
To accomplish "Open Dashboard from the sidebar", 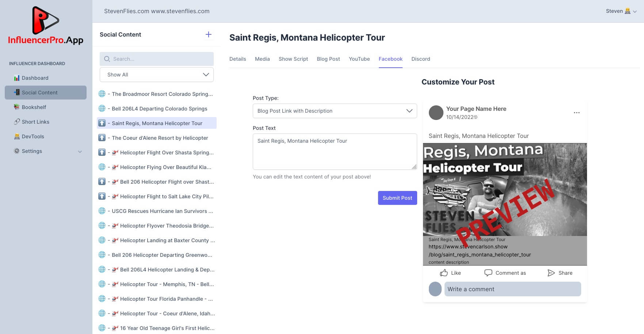I will [x=35, y=78].
